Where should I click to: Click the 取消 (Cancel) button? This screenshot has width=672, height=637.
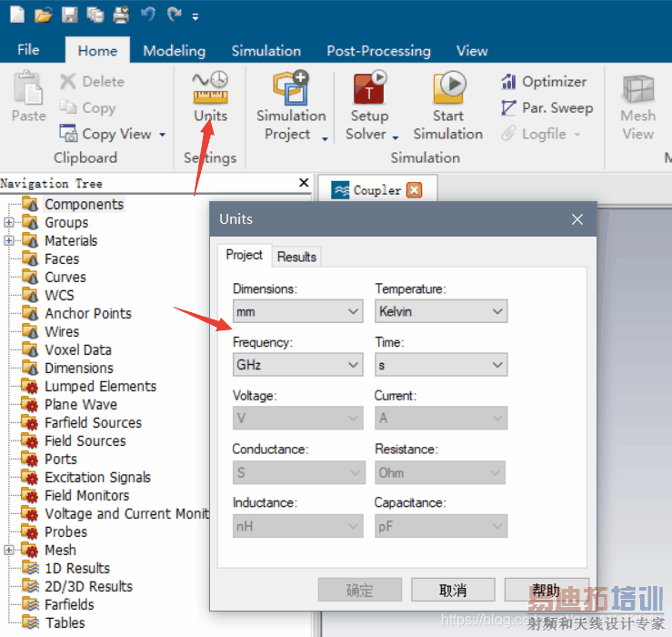453,590
